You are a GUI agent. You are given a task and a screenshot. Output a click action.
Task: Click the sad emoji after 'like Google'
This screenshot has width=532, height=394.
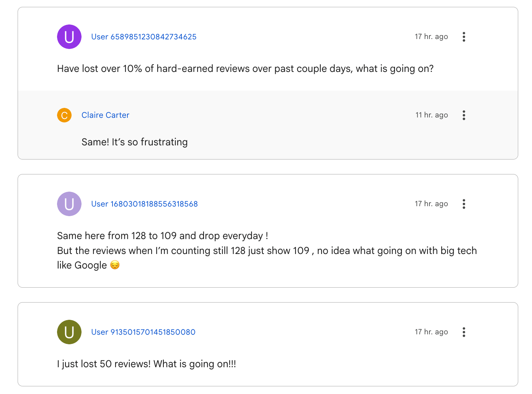click(x=115, y=265)
